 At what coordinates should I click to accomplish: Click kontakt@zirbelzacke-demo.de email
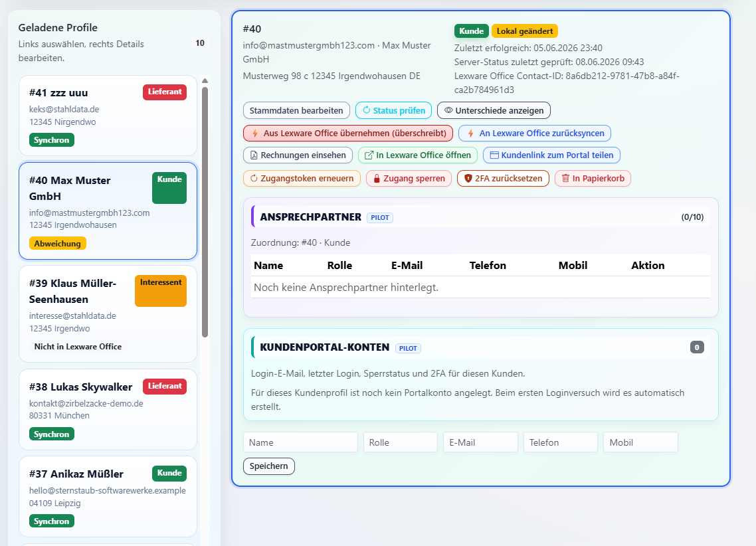pos(86,403)
